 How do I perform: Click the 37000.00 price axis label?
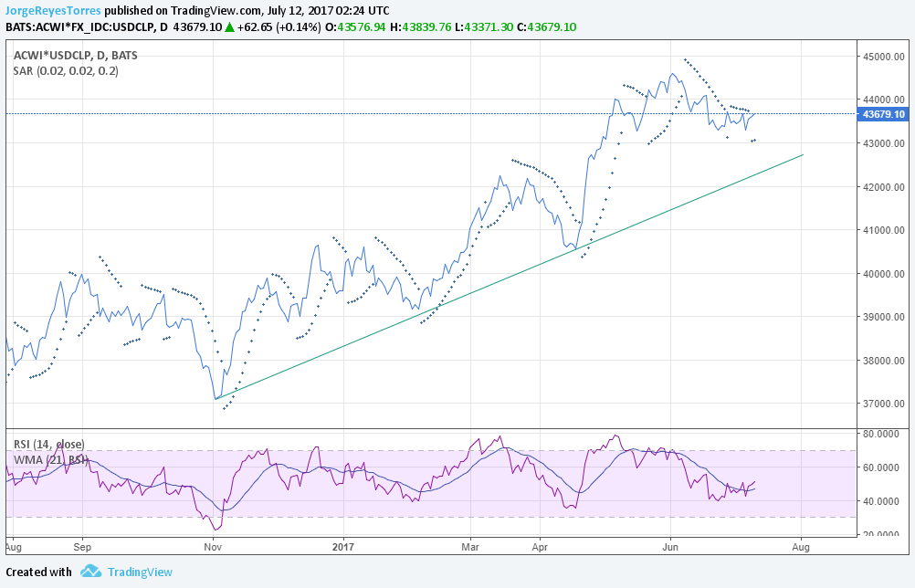(x=883, y=404)
